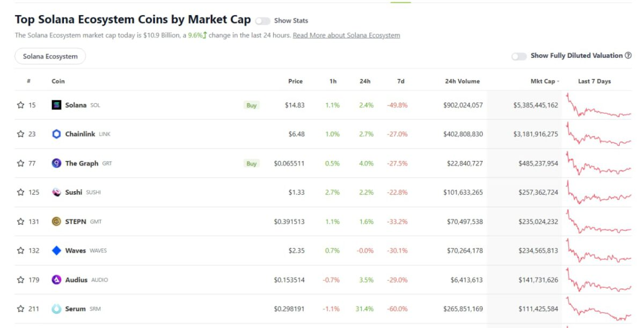This screenshot has height=328, width=644.
Task: Favorite Solana with the star icon
Action: pos(20,105)
